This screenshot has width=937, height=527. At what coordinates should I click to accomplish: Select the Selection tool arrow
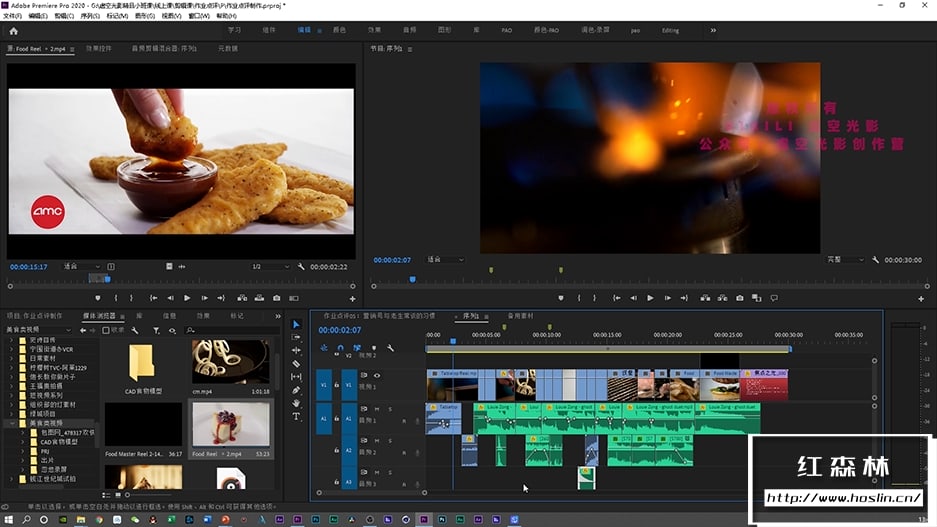[296, 324]
